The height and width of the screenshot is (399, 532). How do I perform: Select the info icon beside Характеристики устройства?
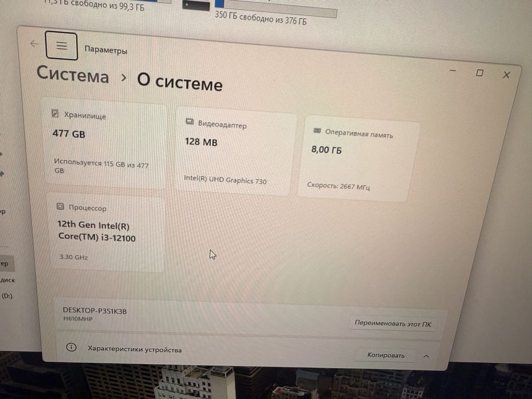click(71, 347)
